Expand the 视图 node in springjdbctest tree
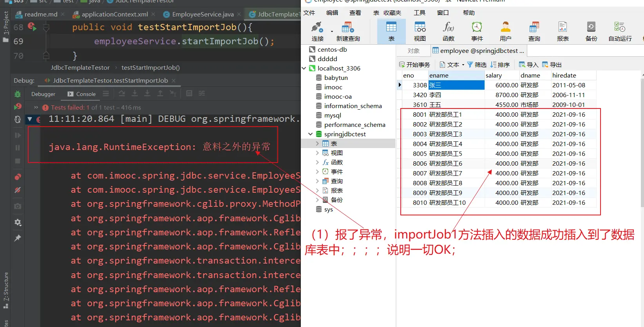This screenshot has height=327, width=644. [x=317, y=153]
